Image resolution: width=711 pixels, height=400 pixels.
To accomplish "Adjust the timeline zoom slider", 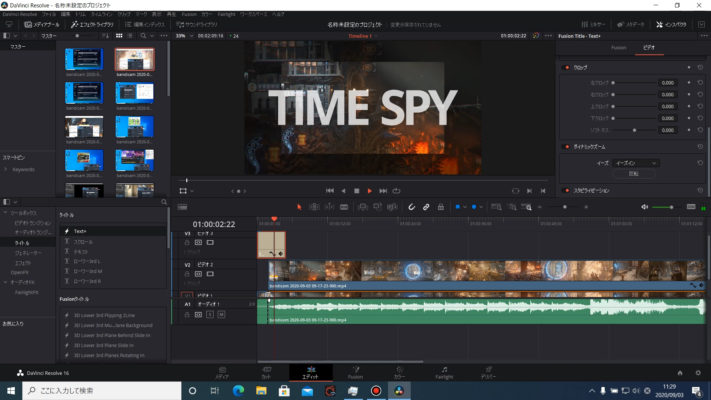I will (563, 207).
